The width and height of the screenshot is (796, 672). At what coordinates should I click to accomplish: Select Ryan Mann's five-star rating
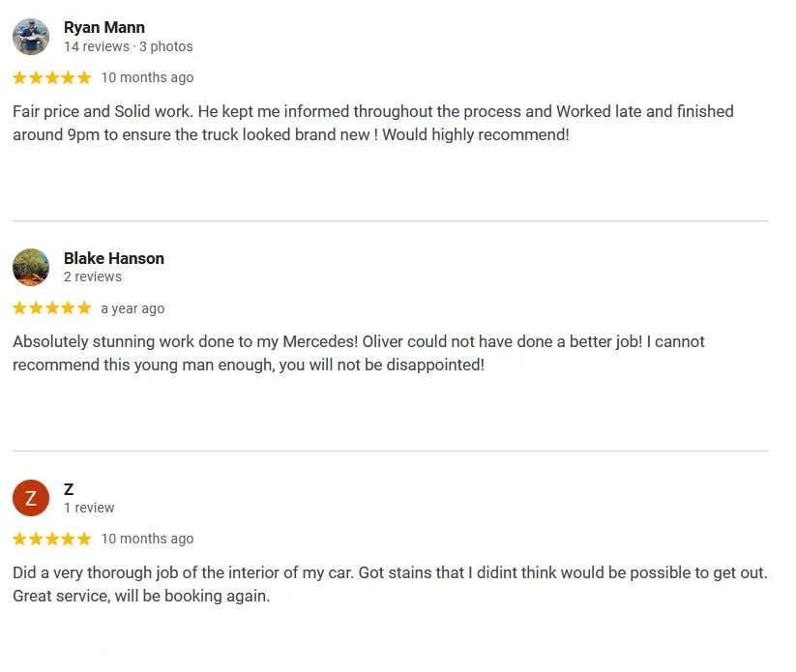[52, 77]
